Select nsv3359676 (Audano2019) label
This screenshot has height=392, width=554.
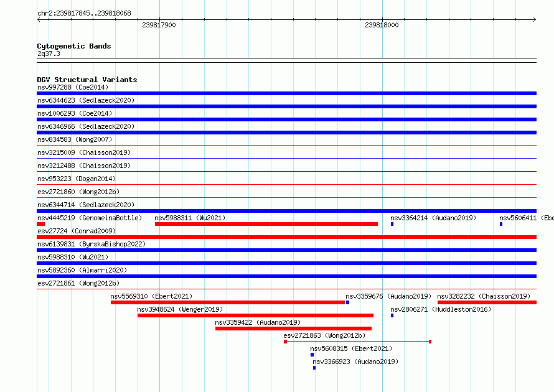(388, 296)
